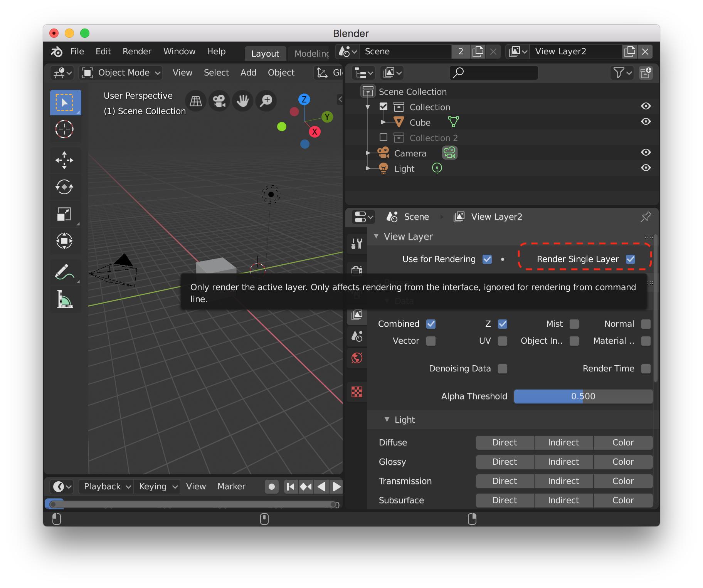Click the Light object data icon
This screenshot has height=588, width=703.
click(437, 168)
